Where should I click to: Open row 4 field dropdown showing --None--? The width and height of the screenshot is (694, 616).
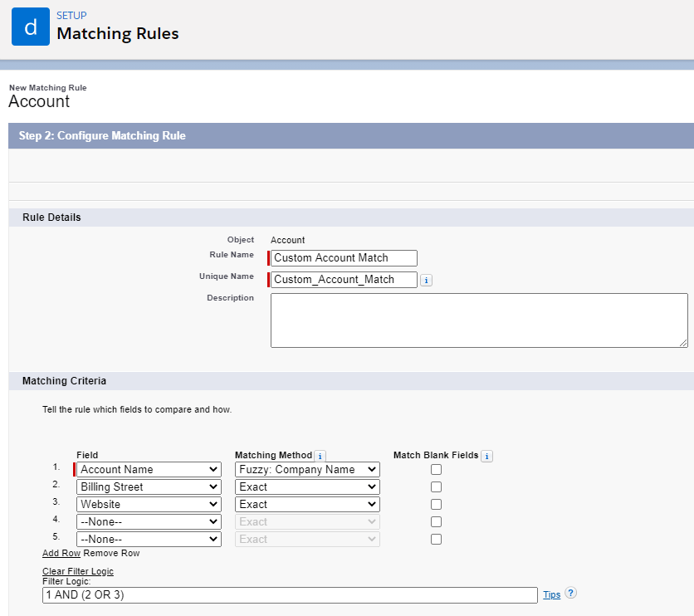(149, 522)
